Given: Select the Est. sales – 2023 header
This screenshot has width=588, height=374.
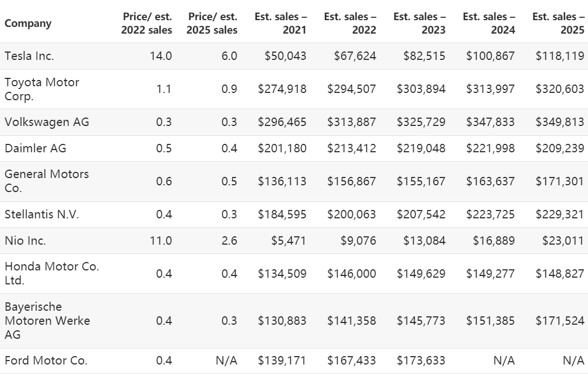Looking at the screenshot, I should click(x=420, y=24).
